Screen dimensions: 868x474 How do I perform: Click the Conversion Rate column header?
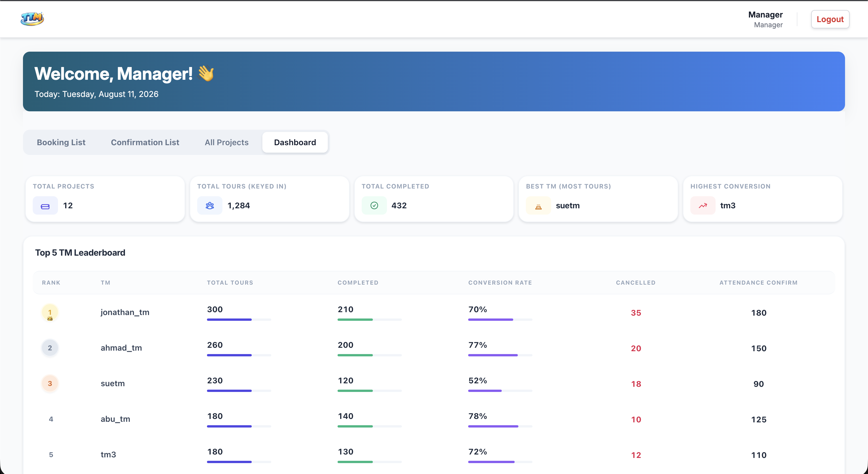(500, 283)
